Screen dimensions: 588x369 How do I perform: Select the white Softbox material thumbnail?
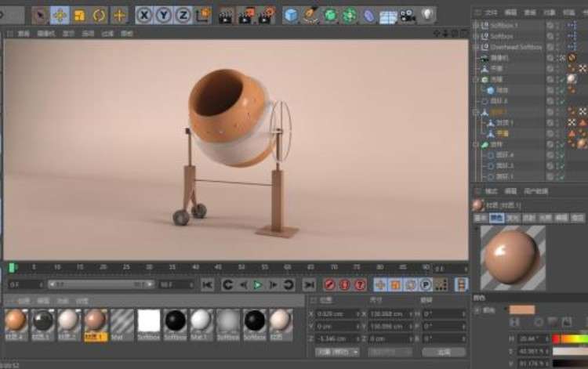click(x=149, y=320)
